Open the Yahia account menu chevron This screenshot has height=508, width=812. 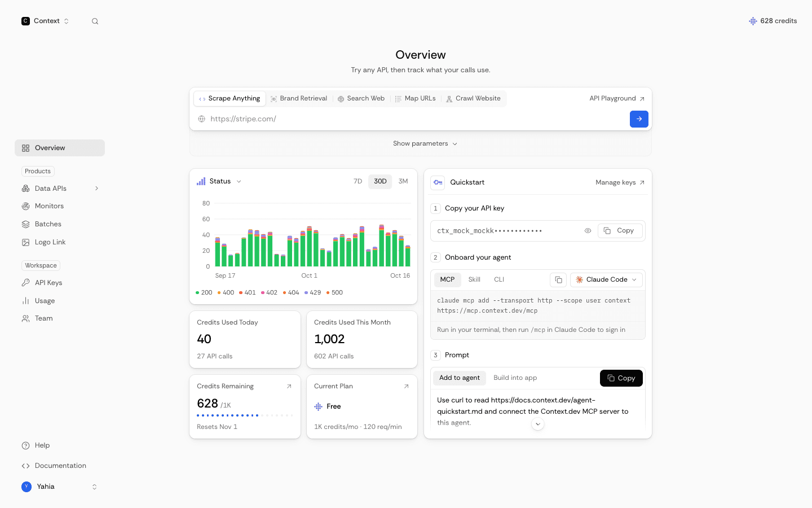tap(94, 487)
